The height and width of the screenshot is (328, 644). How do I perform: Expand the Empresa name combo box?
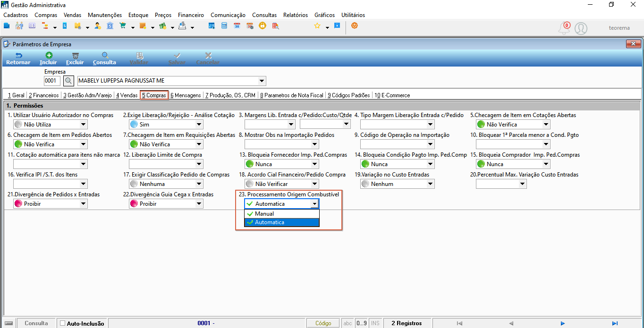pos(262,81)
